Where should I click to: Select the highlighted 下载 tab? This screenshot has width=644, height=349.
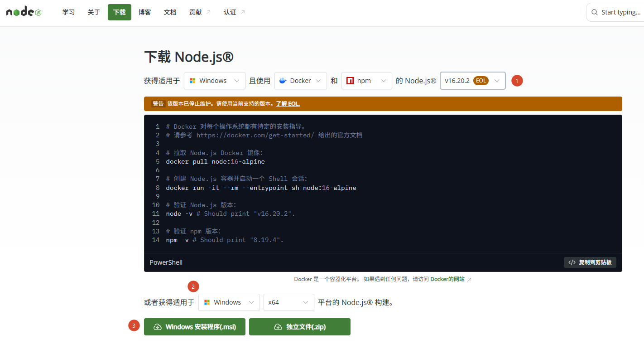(x=120, y=12)
